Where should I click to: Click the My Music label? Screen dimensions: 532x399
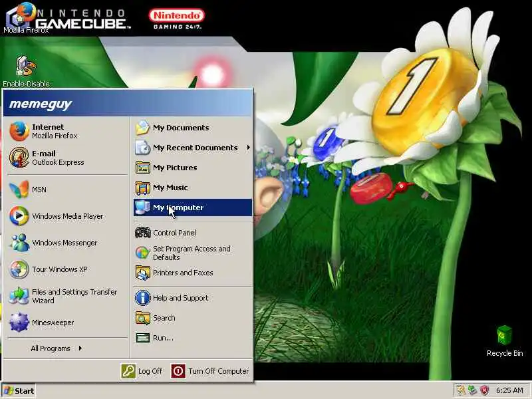point(170,188)
